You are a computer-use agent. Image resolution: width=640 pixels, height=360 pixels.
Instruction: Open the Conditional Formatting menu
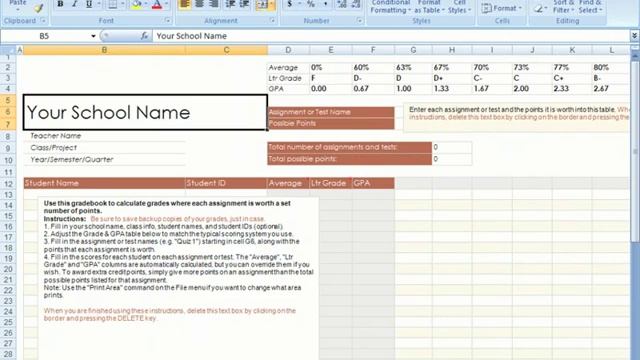tap(390, 6)
